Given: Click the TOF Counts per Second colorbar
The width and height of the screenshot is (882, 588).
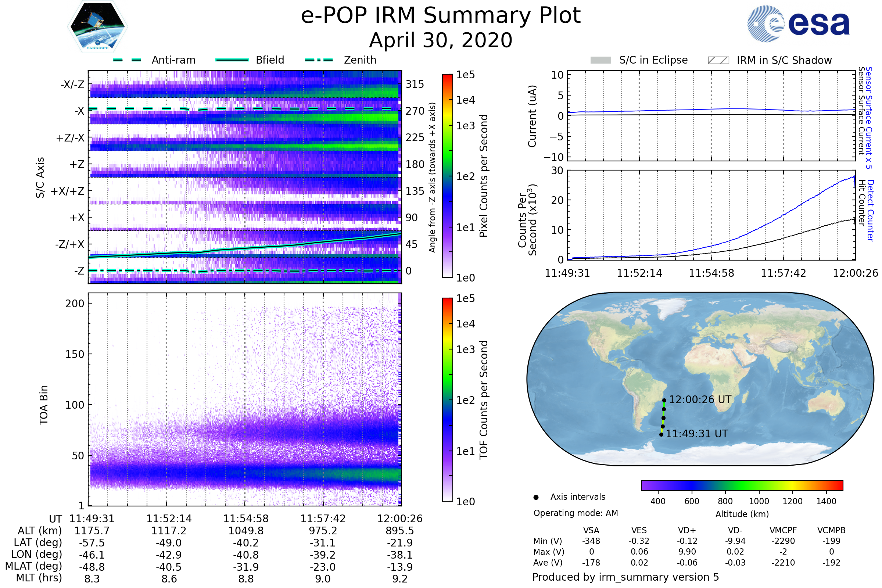Looking at the screenshot, I should [x=447, y=399].
